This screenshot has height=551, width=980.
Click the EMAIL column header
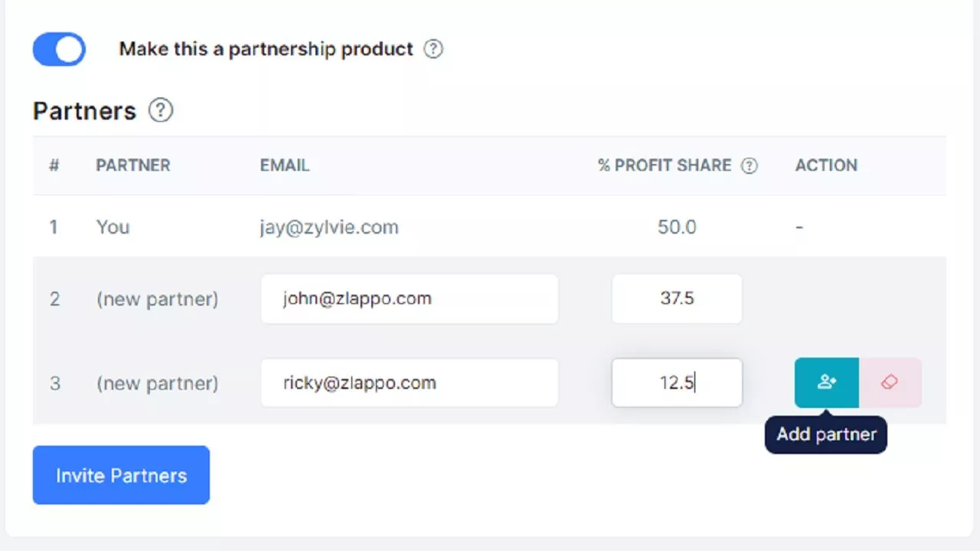click(285, 165)
